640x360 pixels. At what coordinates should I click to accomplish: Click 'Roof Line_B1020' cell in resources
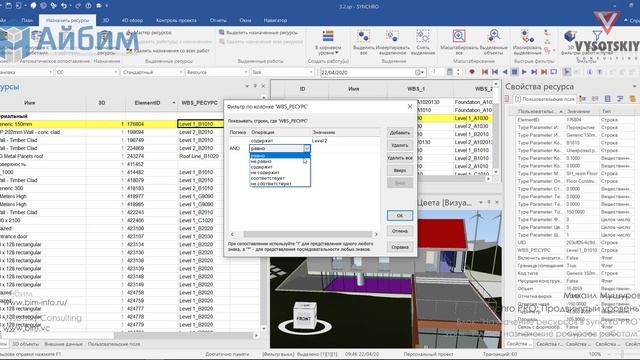(199, 156)
